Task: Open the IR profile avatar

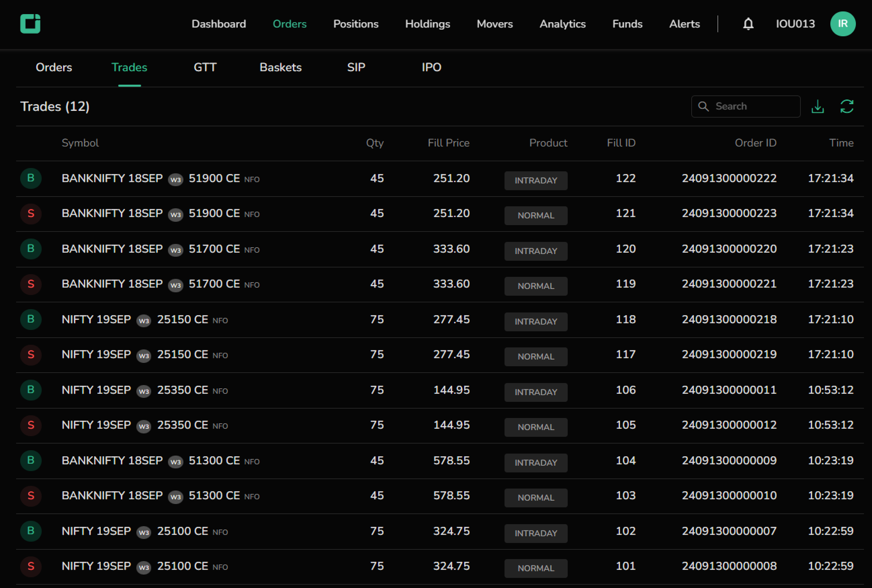Action: (843, 24)
